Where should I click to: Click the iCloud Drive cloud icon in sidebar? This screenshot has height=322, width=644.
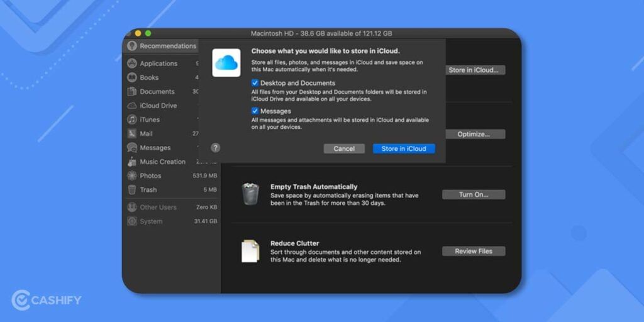coord(132,106)
